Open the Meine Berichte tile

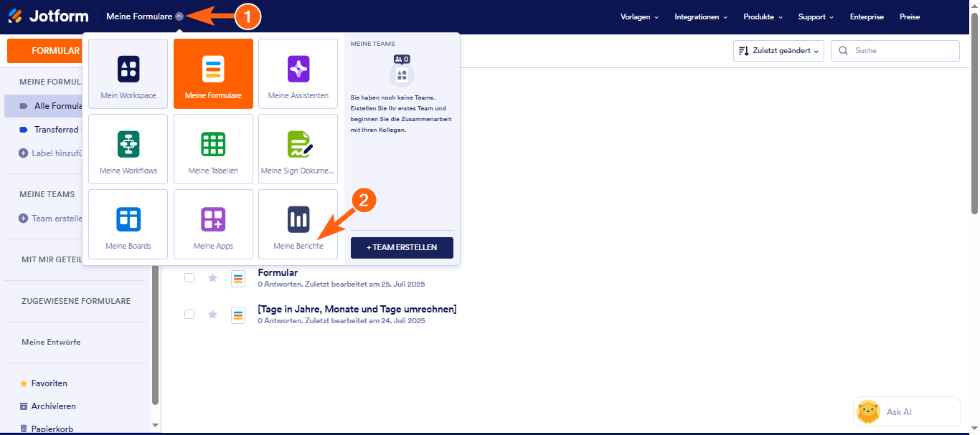coord(298,224)
